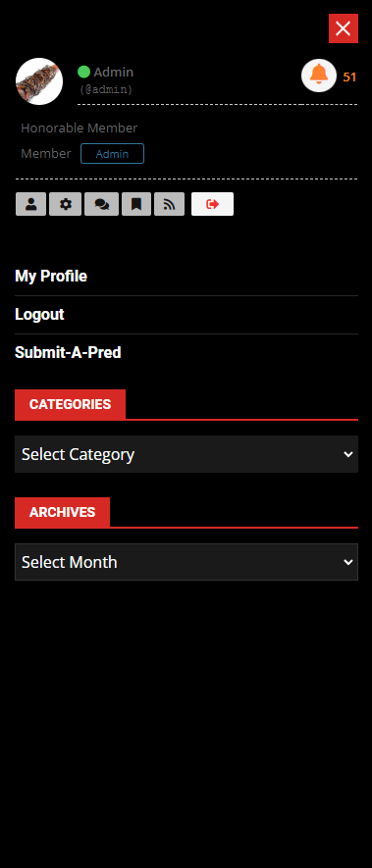The width and height of the screenshot is (372, 868).
Task: Open the Select Category dropdown
Action: (x=186, y=454)
